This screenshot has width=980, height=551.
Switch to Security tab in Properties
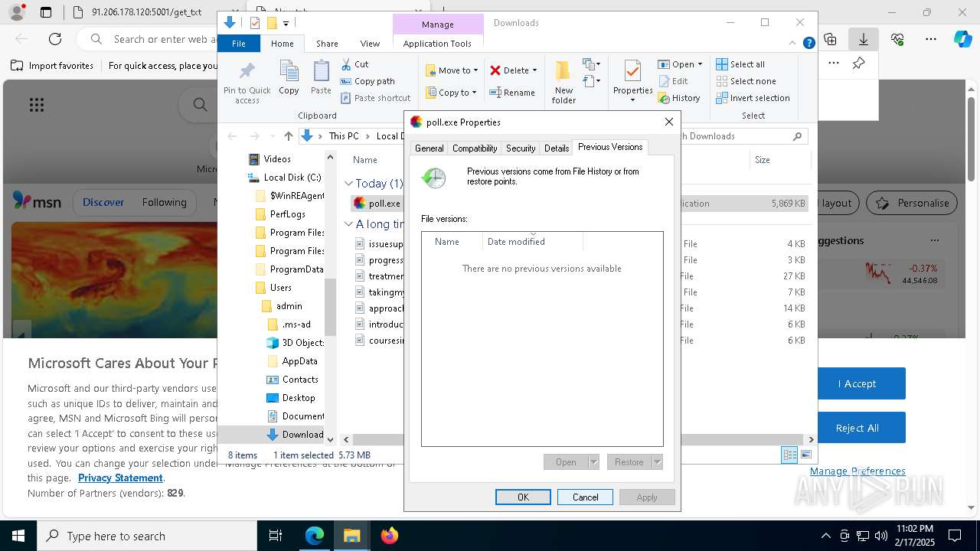[521, 148]
